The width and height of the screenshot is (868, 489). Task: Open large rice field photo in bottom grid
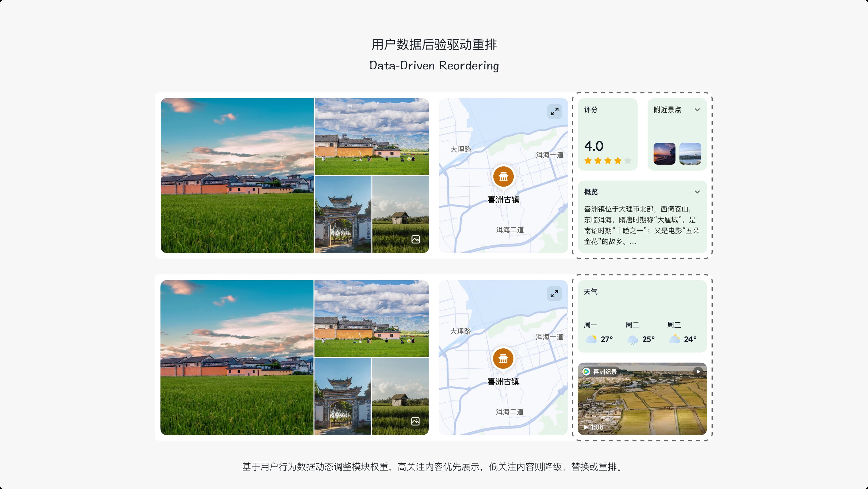click(237, 358)
